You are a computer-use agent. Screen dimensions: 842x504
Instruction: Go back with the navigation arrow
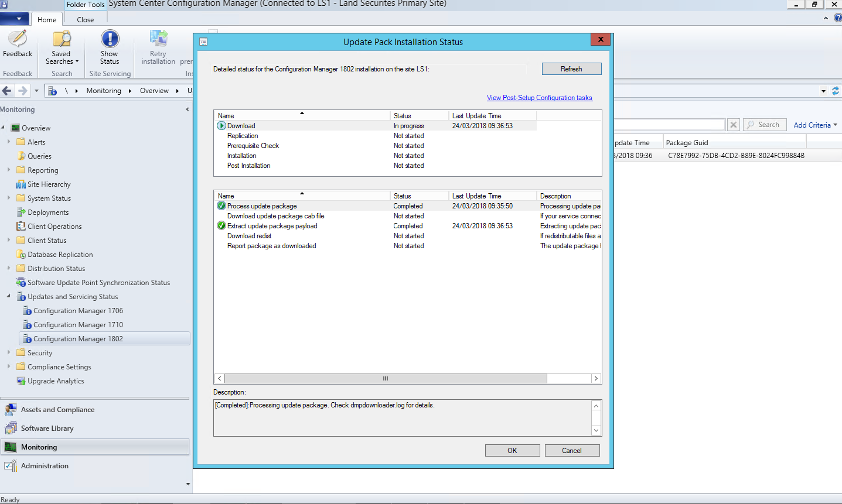tap(7, 91)
